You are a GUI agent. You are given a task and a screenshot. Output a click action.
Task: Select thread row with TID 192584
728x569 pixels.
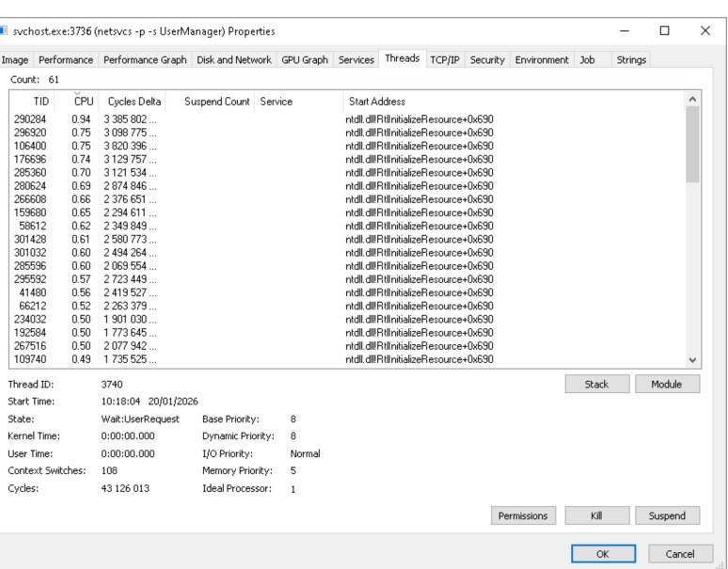tap(346, 333)
